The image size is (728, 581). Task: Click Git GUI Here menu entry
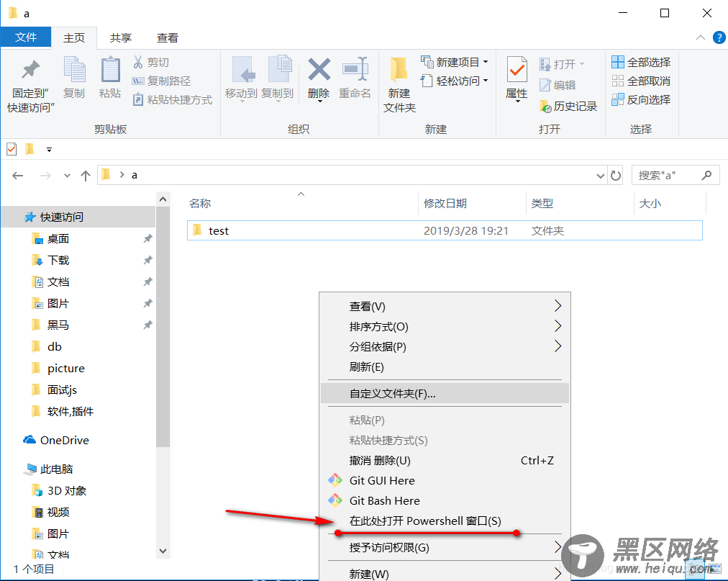tap(445, 481)
